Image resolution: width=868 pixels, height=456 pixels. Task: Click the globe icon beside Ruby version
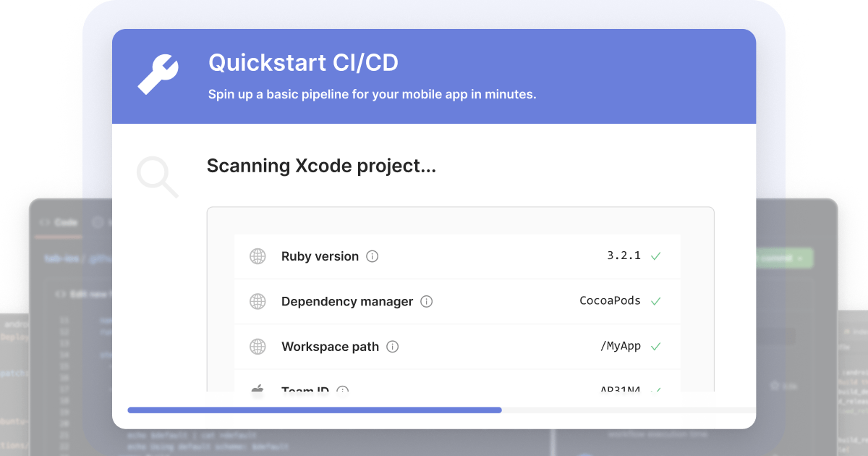(258, 256)
